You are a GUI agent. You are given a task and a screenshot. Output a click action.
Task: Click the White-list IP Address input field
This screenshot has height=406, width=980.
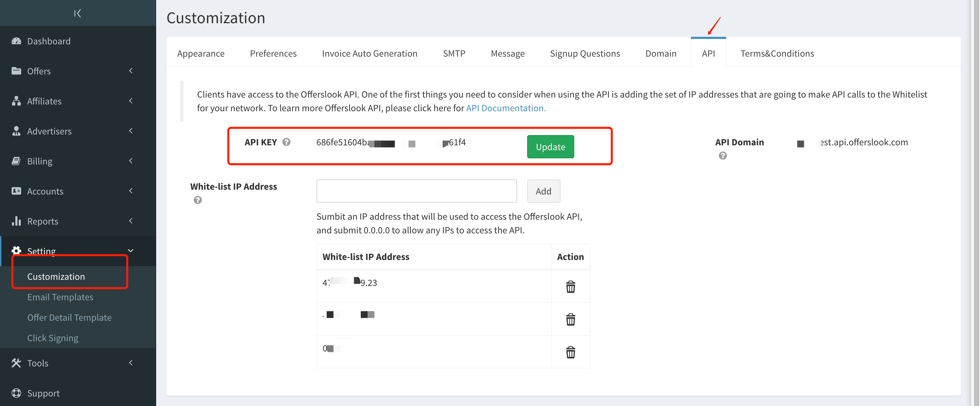click(x=416, y=191)
